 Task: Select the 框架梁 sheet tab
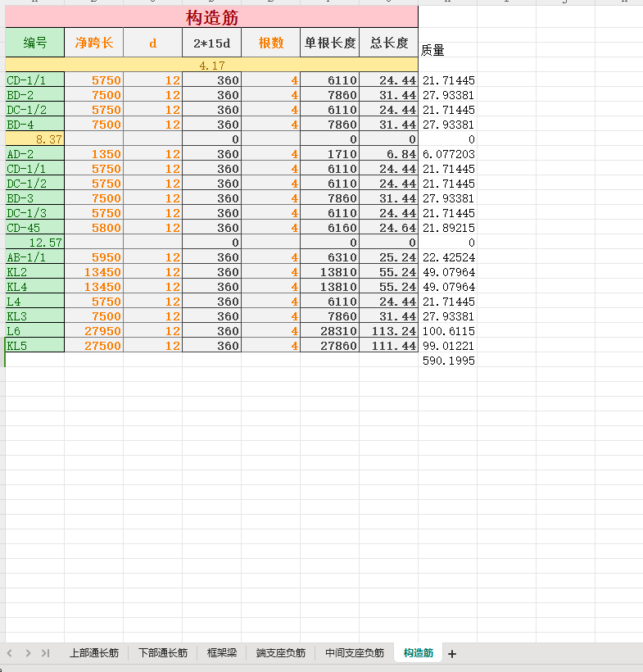click(x=221, y=652)
